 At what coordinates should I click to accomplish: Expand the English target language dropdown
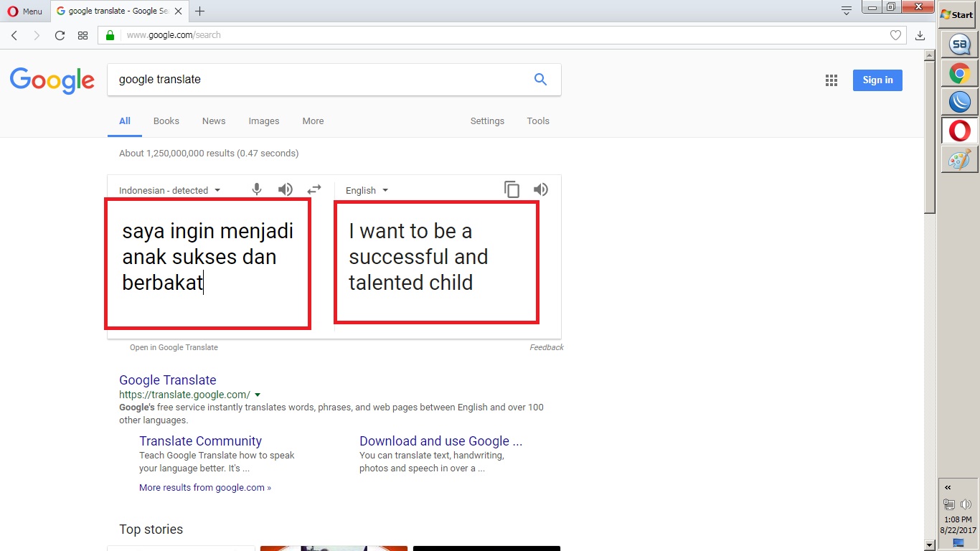tap(367, 190)
